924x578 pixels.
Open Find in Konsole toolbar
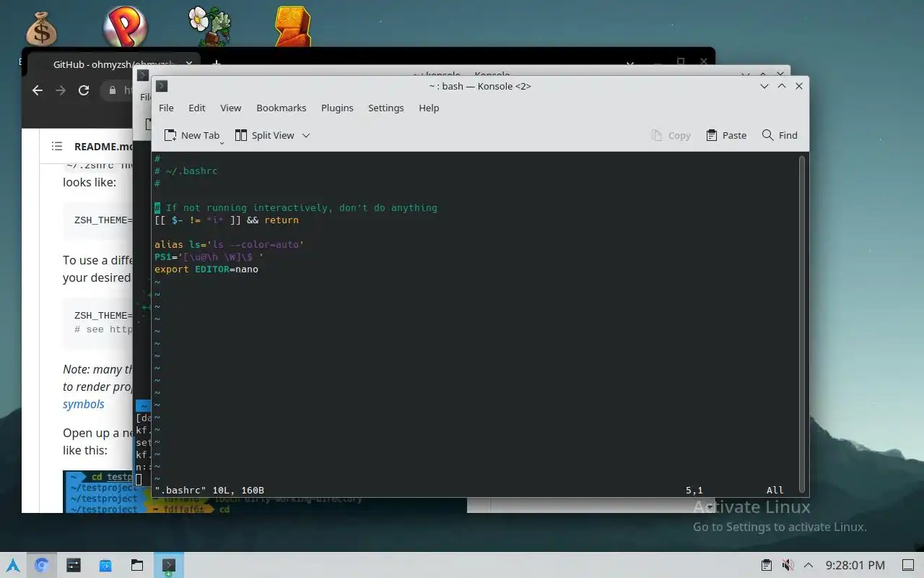pos(780,135)
